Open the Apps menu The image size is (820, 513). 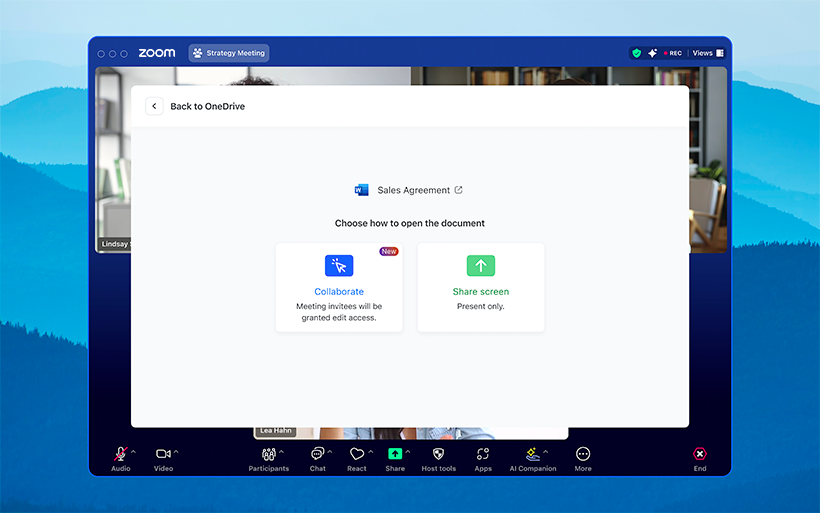click(483, 454)
